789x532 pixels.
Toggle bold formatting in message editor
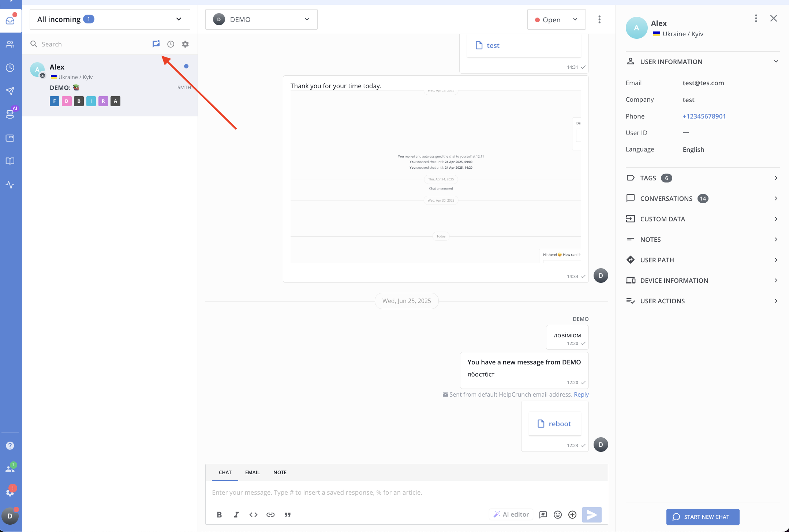pyautogui.click(x=219, y=514)
